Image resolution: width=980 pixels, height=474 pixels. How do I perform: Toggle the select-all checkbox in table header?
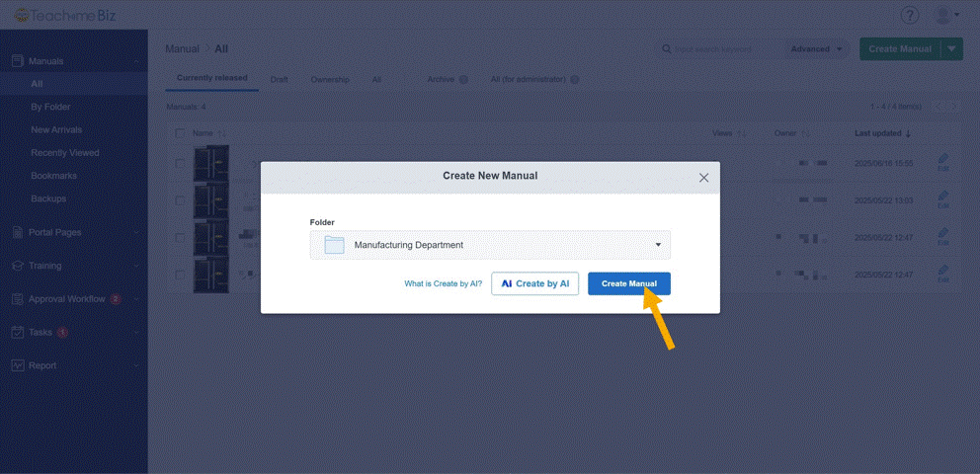tap(180, 133)
